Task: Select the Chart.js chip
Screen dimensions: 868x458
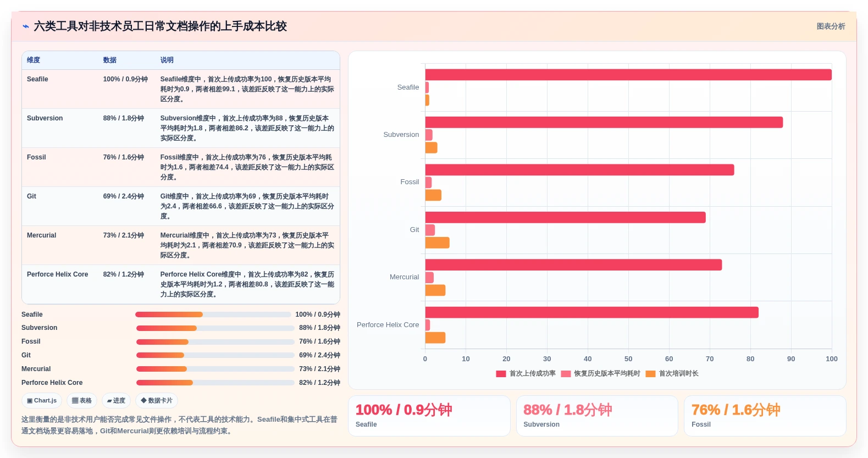Action: (42, 401)
